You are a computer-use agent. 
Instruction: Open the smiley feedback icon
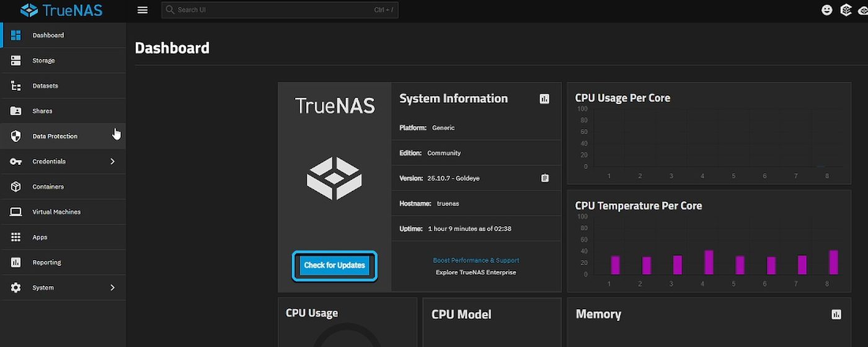[x=826, y=10]
